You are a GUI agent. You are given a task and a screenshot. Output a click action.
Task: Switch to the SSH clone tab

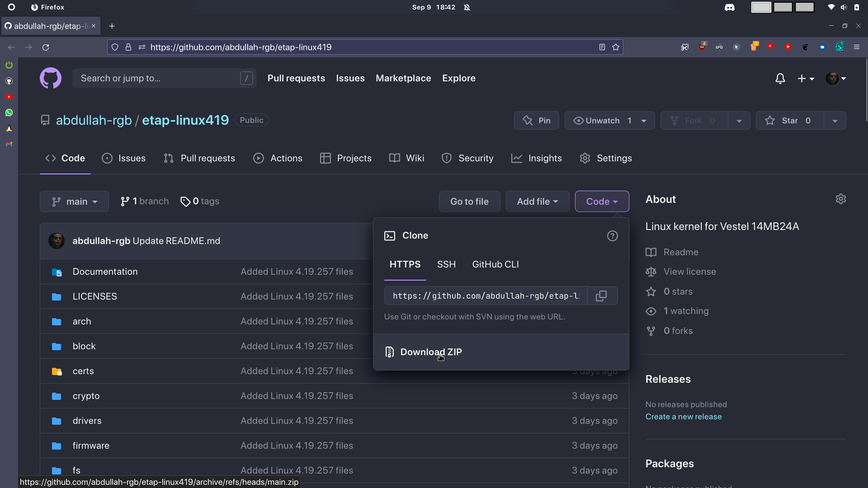point(446,264)
